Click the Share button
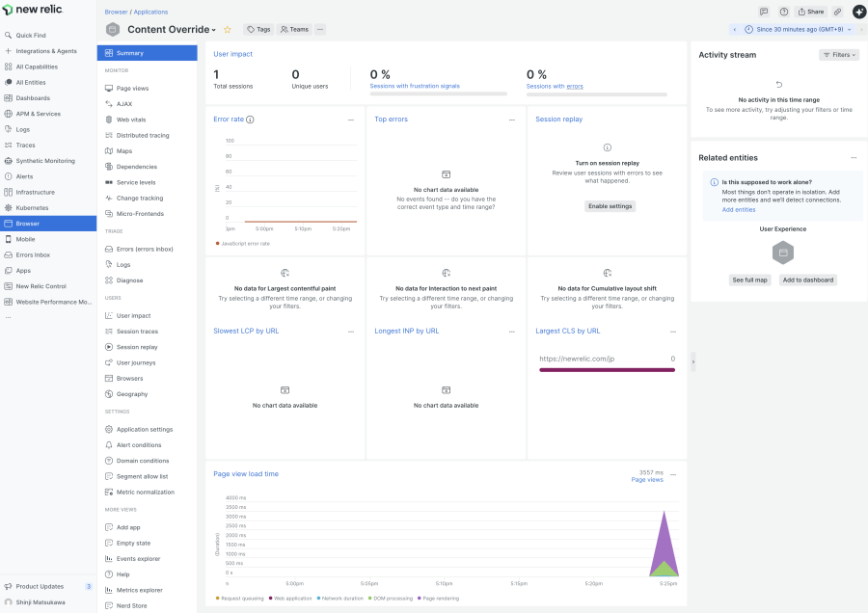This screenshot has width=868, height=613. (x=810, y=12)
